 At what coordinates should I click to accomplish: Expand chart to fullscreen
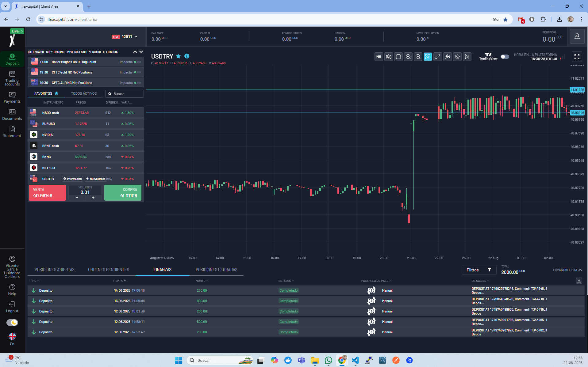(x=577, y=57)
